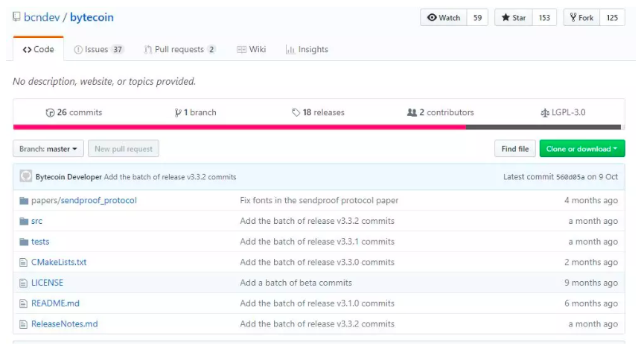This screenshot has height=360, width=644.
Task: Click the folder icon next to src
Action: pyautogui.click(x=24, y=221)
